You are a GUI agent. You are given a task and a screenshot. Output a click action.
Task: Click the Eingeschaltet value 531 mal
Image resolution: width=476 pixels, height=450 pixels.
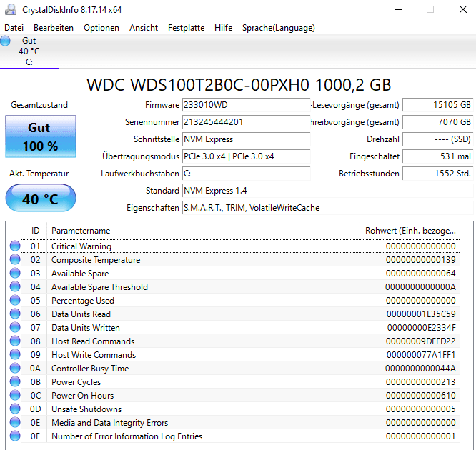(437, 156)
